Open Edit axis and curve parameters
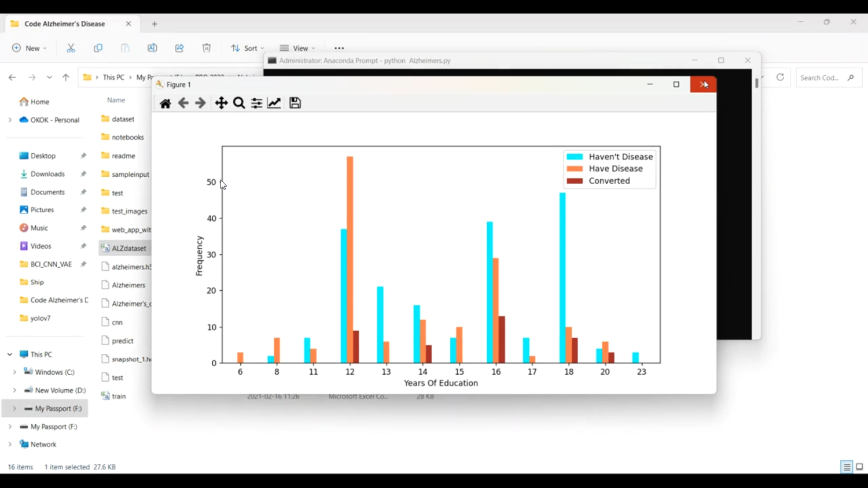Image resolution: width=868 pixels, height=488 pixels. click(274, 103)
